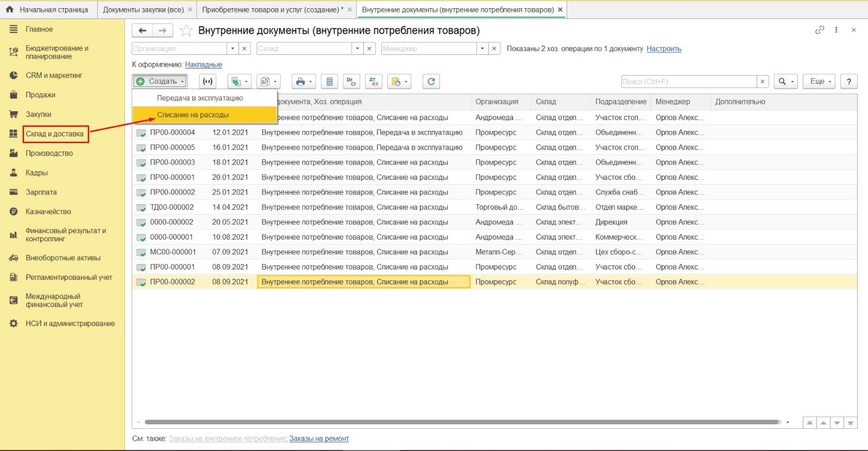Open НСИ и администрирование section
Image resolution: width=868 pixels, height=451 pixels.
[x=70, y=324]
